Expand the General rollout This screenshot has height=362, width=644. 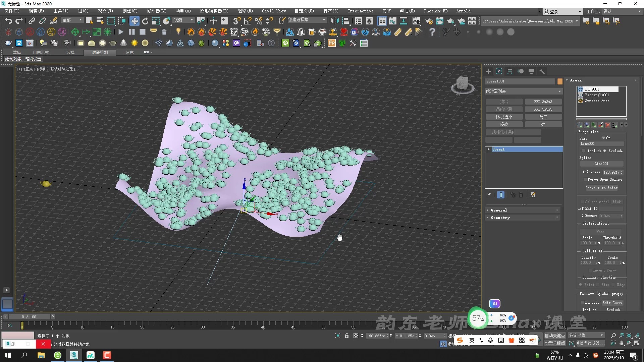(x=499, y=210)
